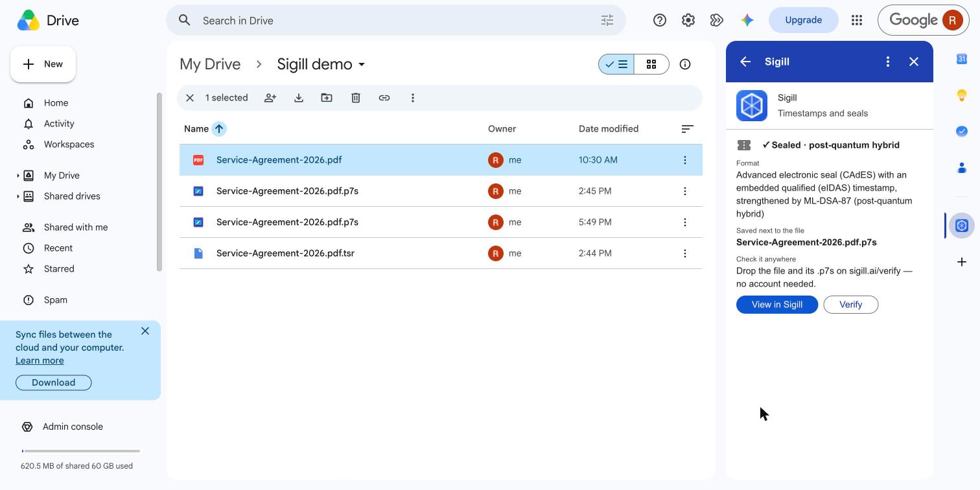Focus the Search in Drive field
The width and height of the screenshot is (980, 490).
pos(396,21)
